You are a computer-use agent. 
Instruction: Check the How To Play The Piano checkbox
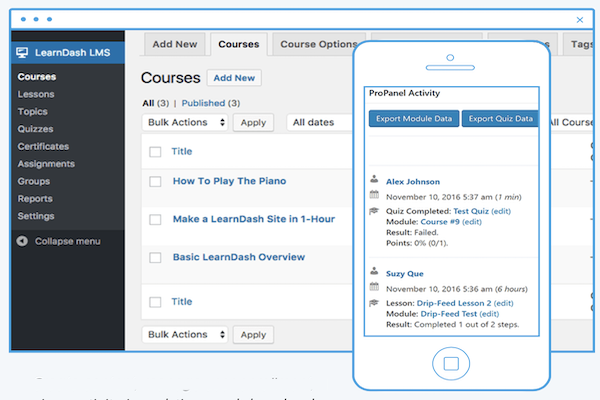[x=155, y=181]
